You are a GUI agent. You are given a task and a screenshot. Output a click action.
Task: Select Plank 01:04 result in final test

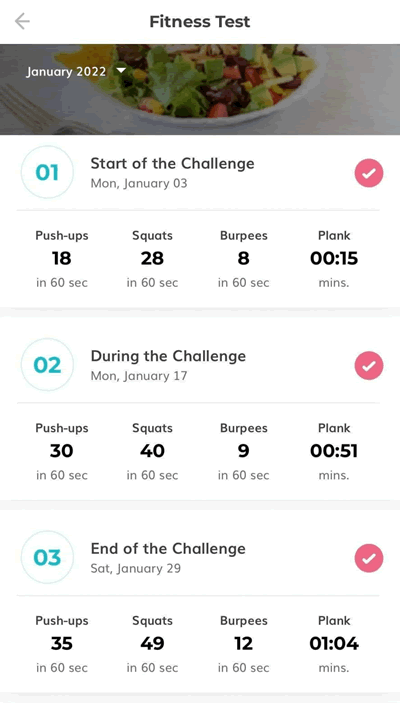click(334, 644)
